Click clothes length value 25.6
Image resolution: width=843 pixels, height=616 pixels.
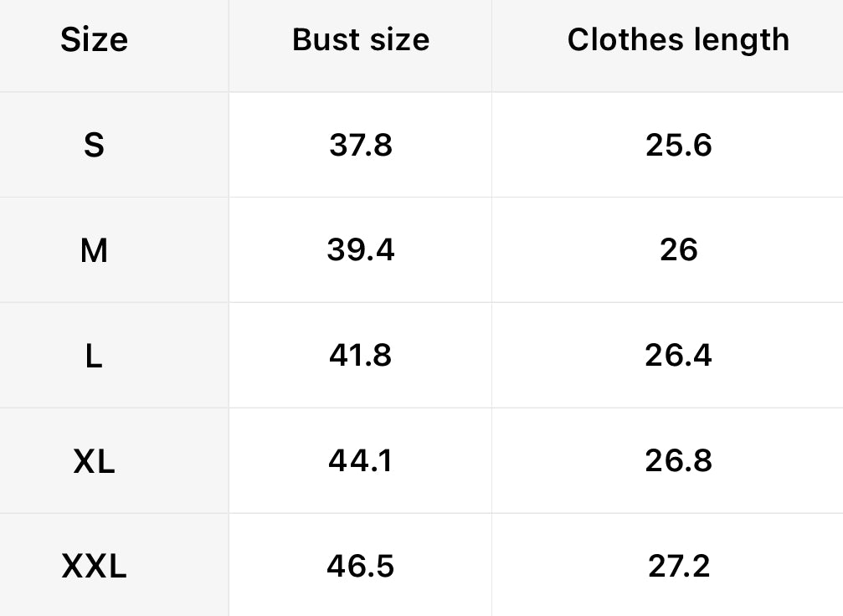(678, 146)
